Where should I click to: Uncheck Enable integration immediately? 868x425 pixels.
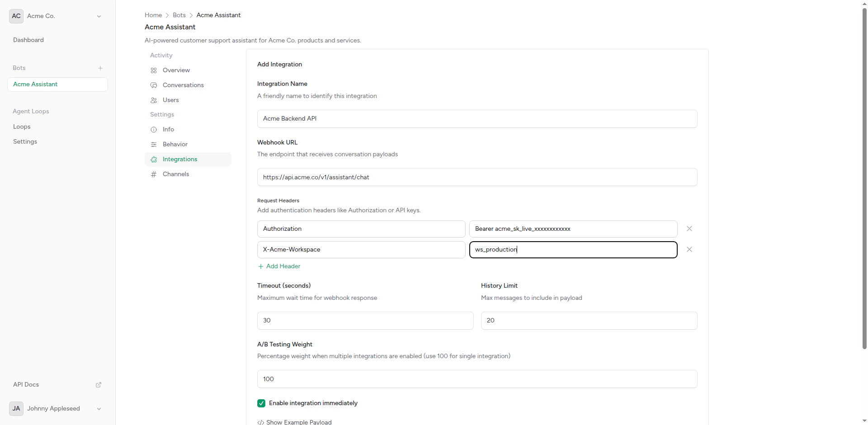[x=261, y=403]
